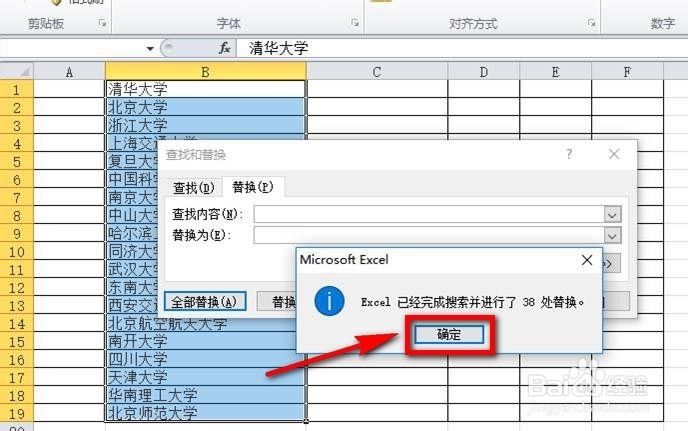
Task: Click the 全部替换(A) button
Action: [204, 302]
